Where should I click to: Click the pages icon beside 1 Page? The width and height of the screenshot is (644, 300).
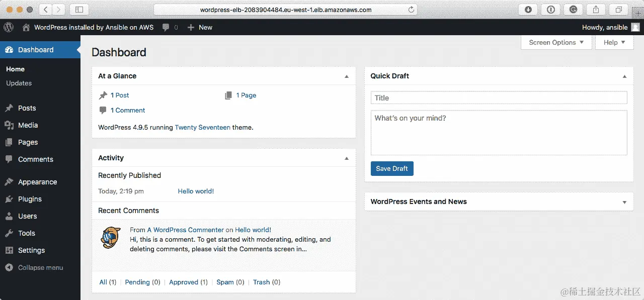[228, 95]
